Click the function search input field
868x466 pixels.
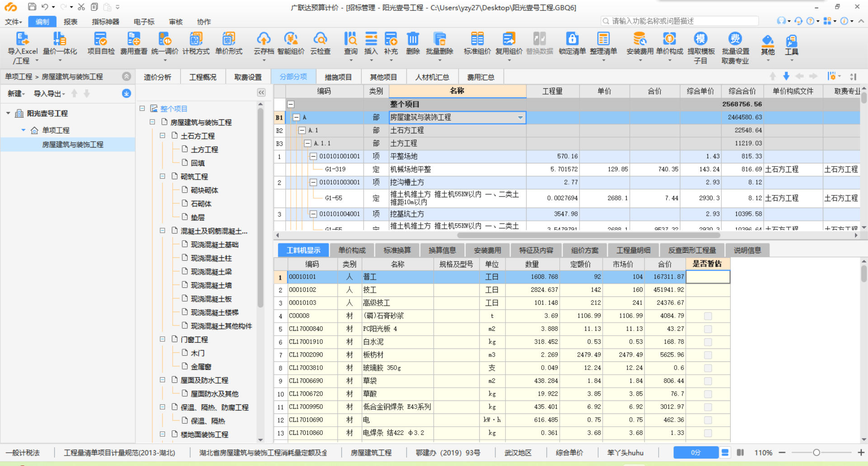click(x=679, y=21)
